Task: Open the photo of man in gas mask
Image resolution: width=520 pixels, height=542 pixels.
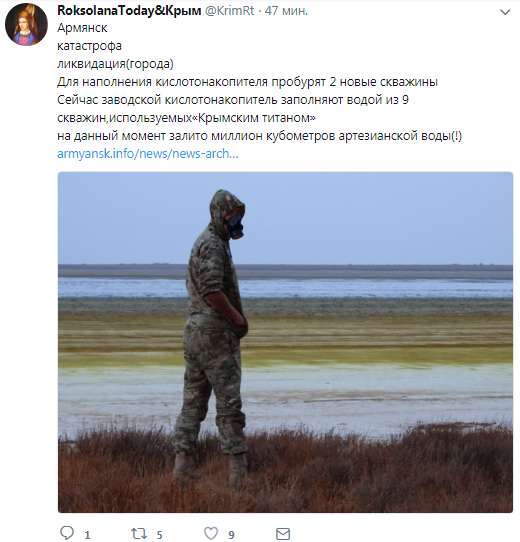Action: pos(285,342)
